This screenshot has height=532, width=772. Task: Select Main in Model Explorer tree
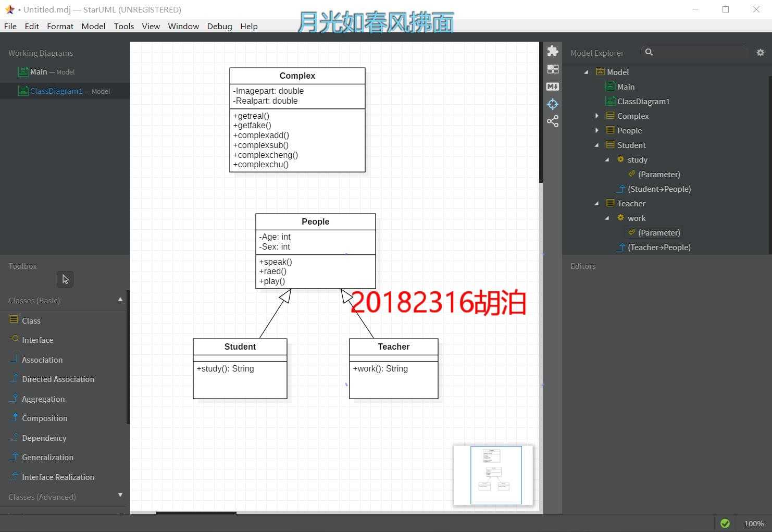point(626,86)
